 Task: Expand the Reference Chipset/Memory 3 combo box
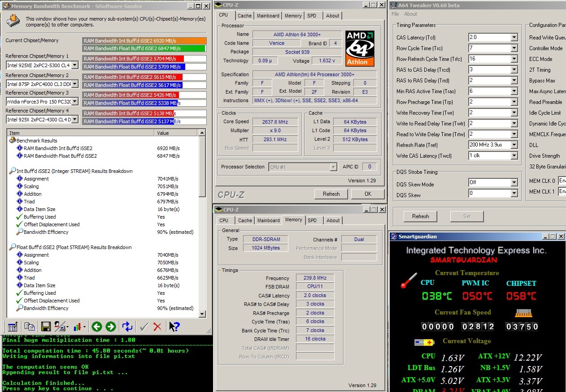pyautogui.click(x=75, y=102)
